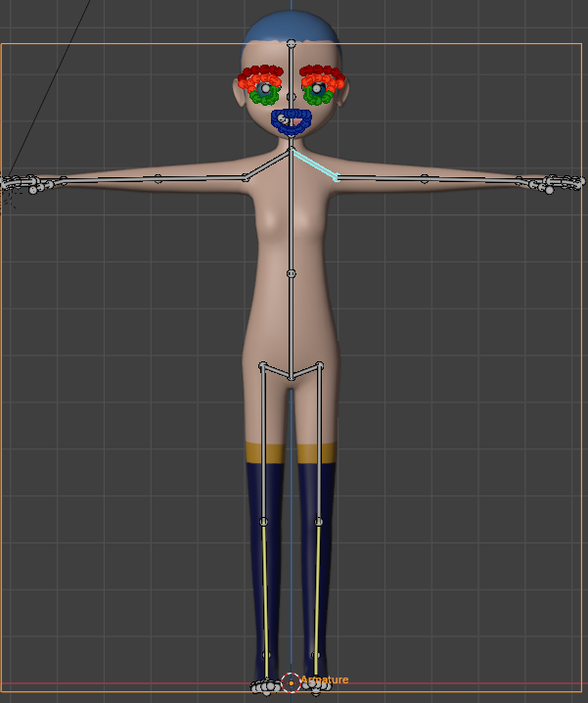
Task: Click the gold stocking band on viewer's right
Action: tap(317, 452)
